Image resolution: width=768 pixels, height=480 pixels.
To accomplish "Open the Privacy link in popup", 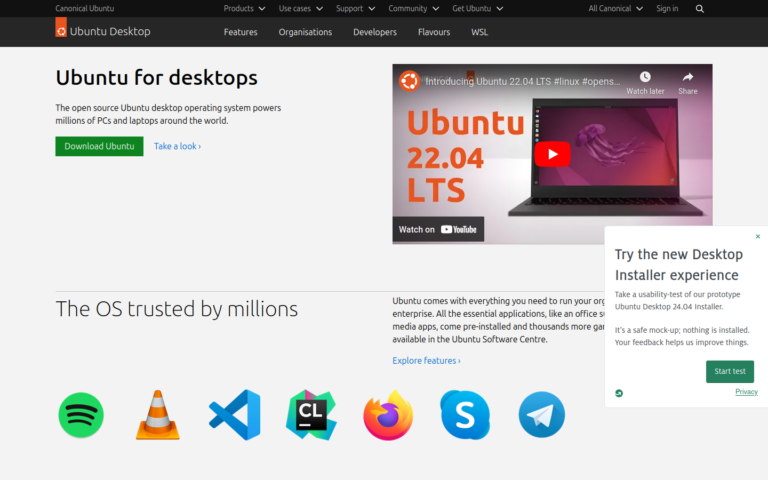I will point(746,391).
